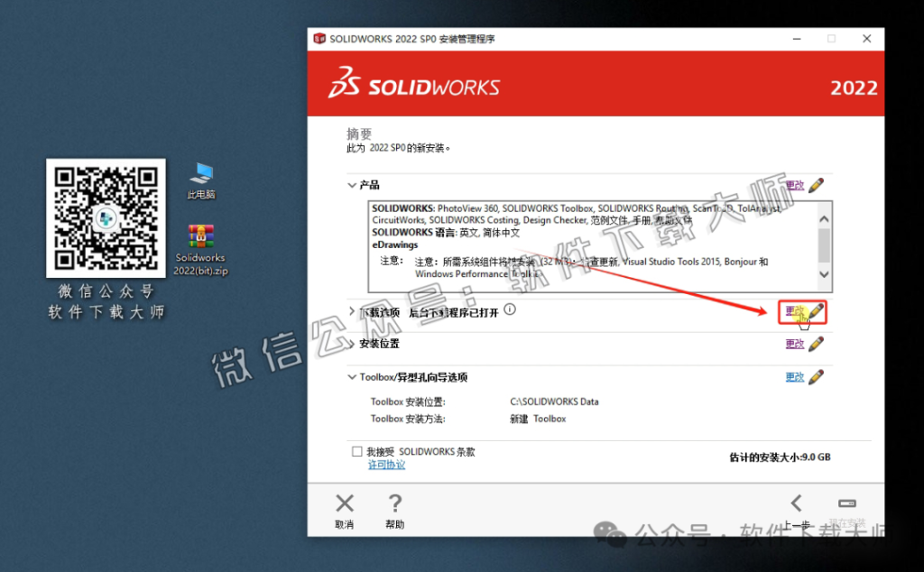Click the back arrow for 上一步

[x=798, y=503]
